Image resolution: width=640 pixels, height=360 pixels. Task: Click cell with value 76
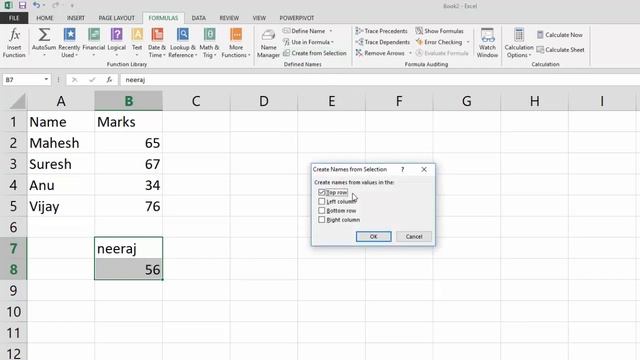point(129,206)
